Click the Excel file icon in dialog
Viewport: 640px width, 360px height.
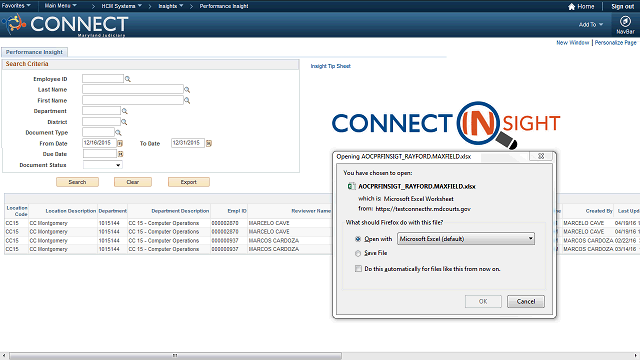click(x=351, y=186)
